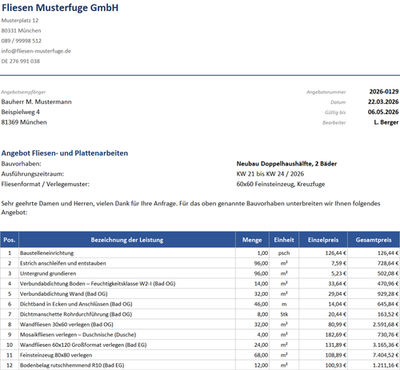The image size is (400, 370).
Task: Click the Dichtmanschette Rohrdurchführung cell
Action: (127, 314)
